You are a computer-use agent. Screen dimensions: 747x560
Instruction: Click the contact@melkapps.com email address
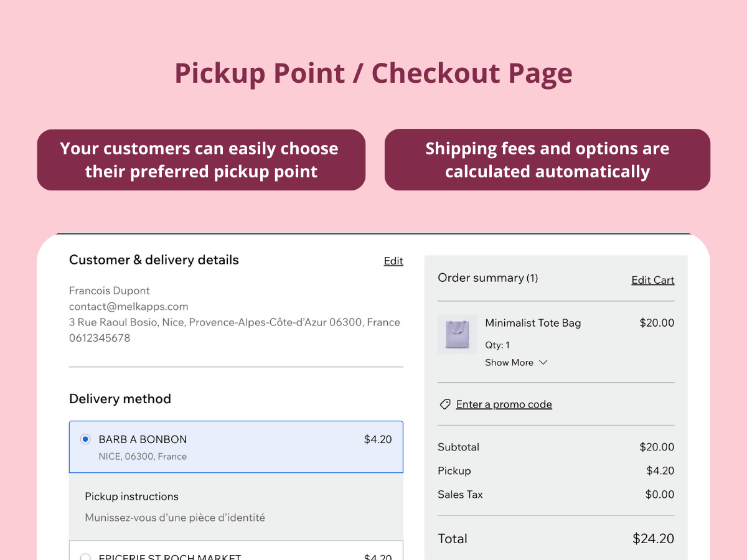coord(129,306)
